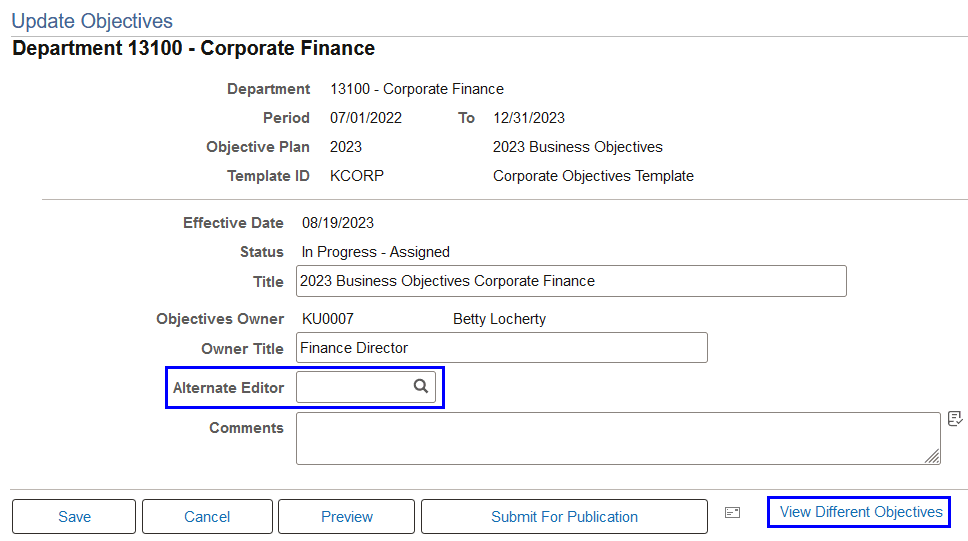Click the In Progress - Assigned status text
The image size is (968, 541).
375,252
